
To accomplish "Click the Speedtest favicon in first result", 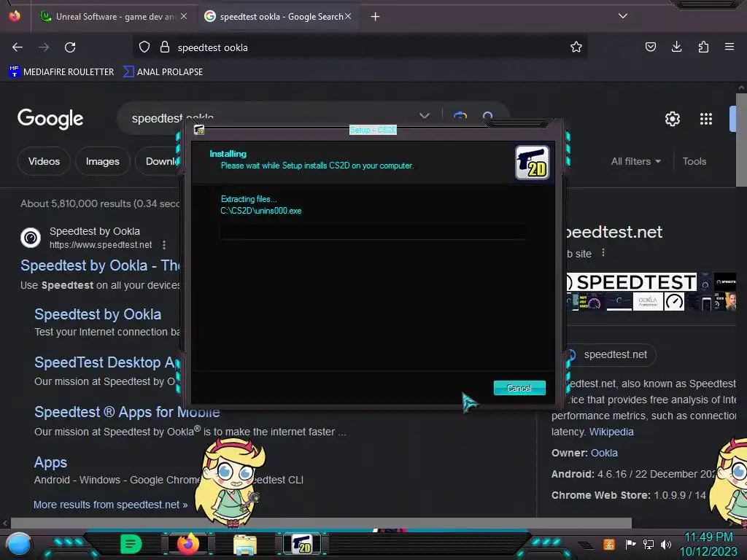I will tap(31, 237).
